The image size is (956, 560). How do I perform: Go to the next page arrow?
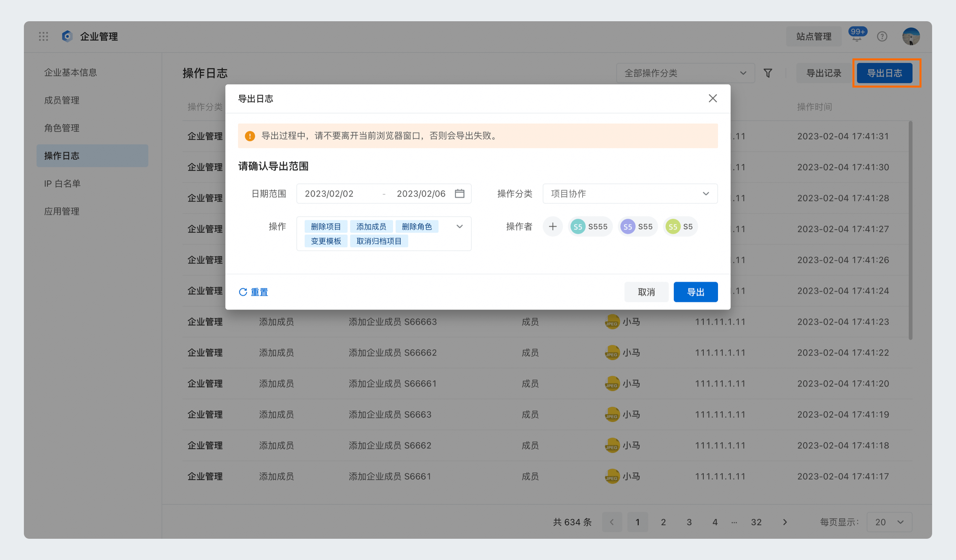point(784,522)
